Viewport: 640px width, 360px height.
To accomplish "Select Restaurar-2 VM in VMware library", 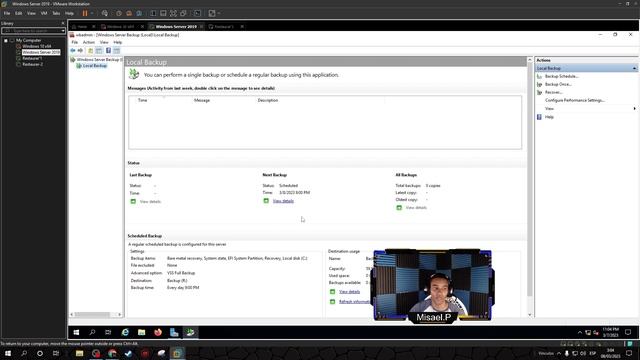I will [x=32, y=64].
